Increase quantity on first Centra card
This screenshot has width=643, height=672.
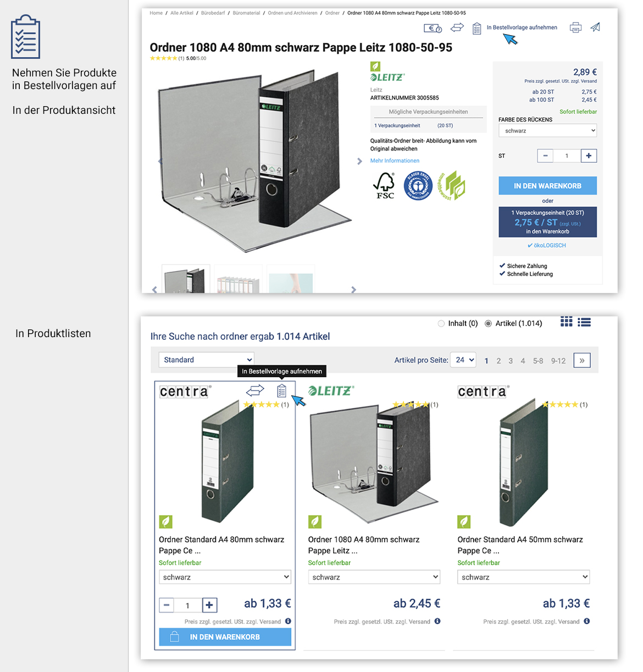coord(209,605)
